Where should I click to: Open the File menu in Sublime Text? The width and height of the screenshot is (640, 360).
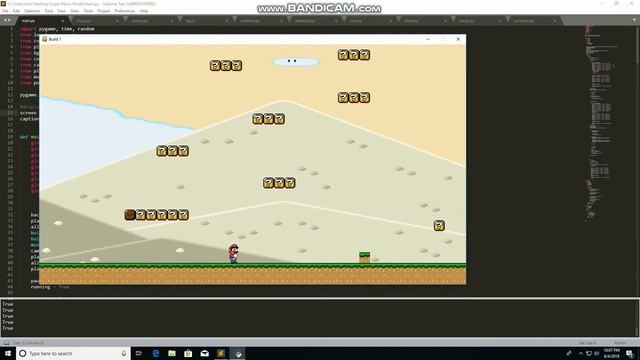coord(5,11)
